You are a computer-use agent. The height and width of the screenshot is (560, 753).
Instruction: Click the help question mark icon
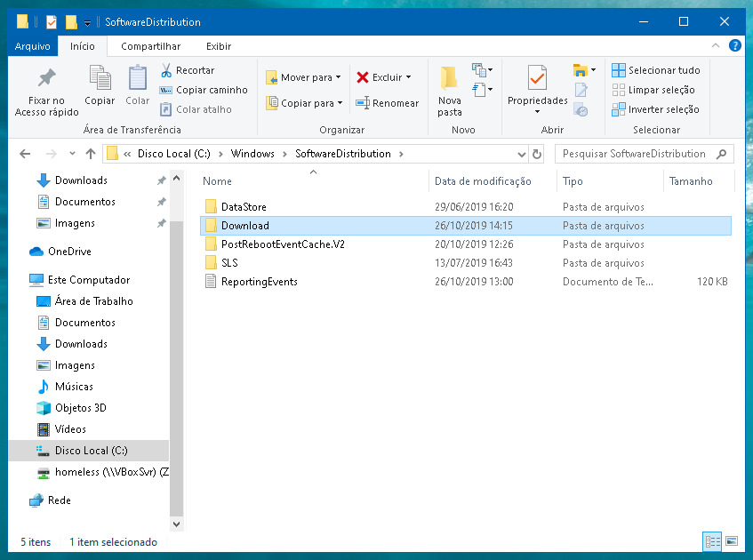tap(734, 45)
